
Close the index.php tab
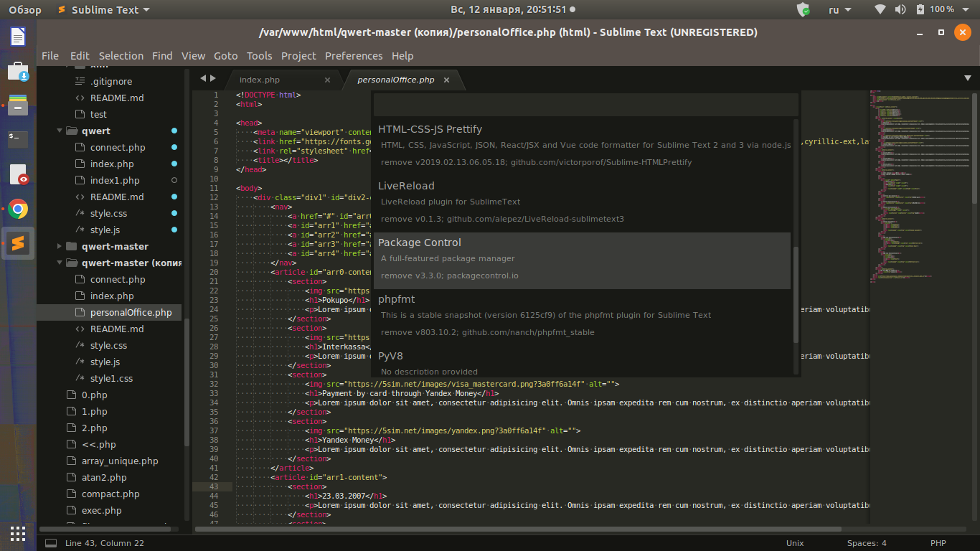(x=328, y=80)
